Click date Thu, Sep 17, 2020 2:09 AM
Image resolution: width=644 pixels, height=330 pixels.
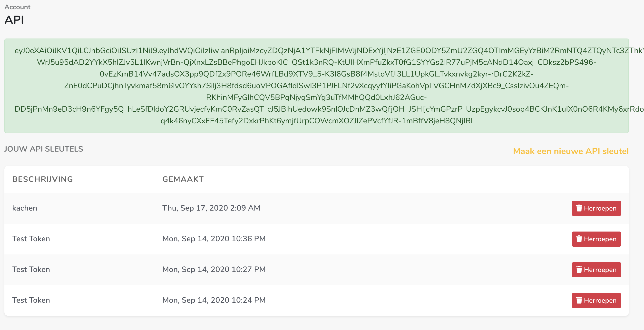point(211,208)
